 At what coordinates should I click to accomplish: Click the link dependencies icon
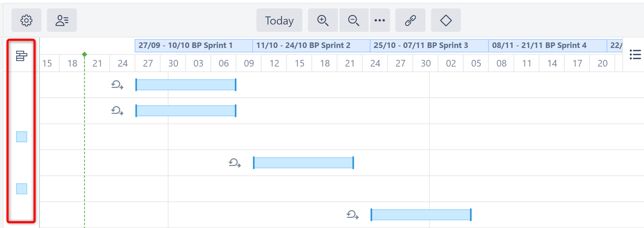coord(410,20)
